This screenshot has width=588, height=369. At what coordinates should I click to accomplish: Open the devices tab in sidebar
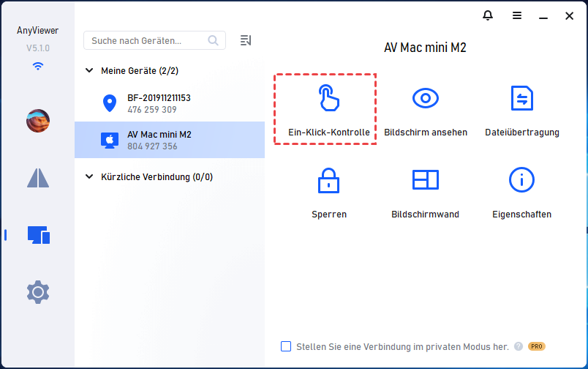[x=38, y=235]
